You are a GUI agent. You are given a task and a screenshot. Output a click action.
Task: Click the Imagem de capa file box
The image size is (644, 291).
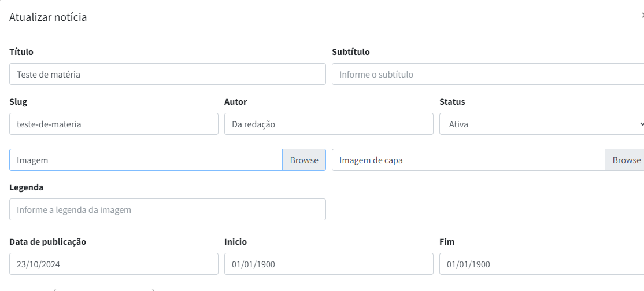(468, 160)
